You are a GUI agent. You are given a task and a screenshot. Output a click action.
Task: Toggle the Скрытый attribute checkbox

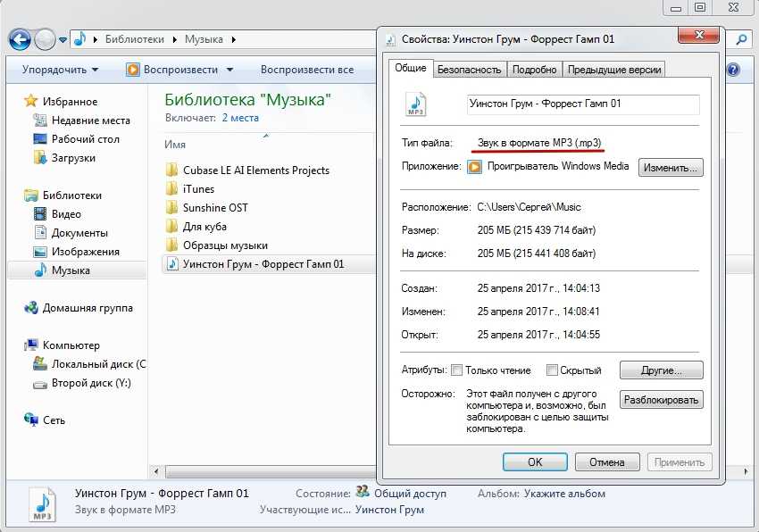pyautogui.click(x=552, y=370)
